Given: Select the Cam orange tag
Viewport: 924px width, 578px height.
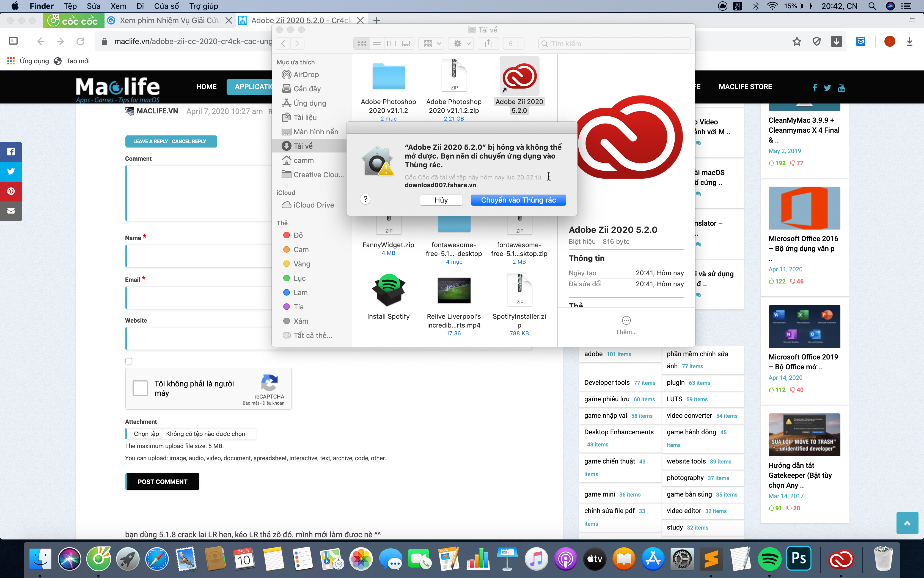Looking at the screenshot, I should tap(301, 250).
